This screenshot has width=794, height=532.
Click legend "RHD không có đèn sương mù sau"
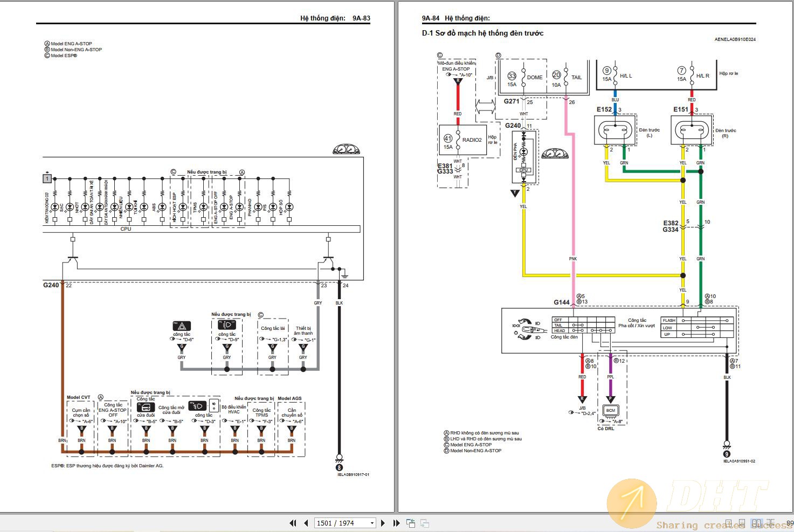[481, 433]
